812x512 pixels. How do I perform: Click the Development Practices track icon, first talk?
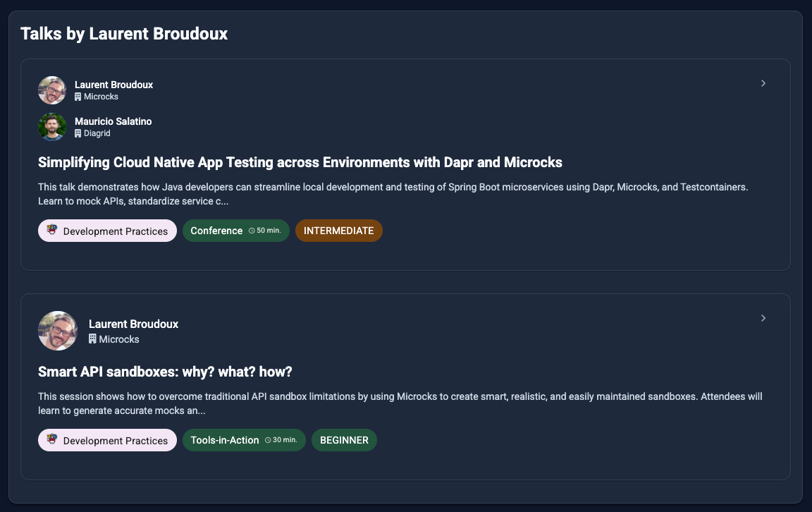coord(52,230)
